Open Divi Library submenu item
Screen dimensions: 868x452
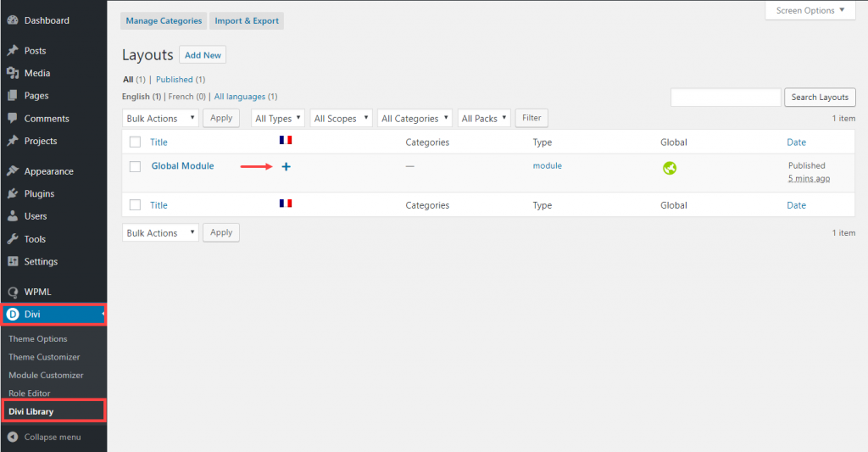pos(31,411)
